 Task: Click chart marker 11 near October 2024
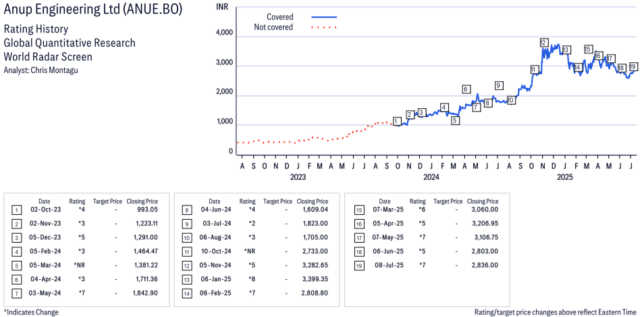coord(533,70)
